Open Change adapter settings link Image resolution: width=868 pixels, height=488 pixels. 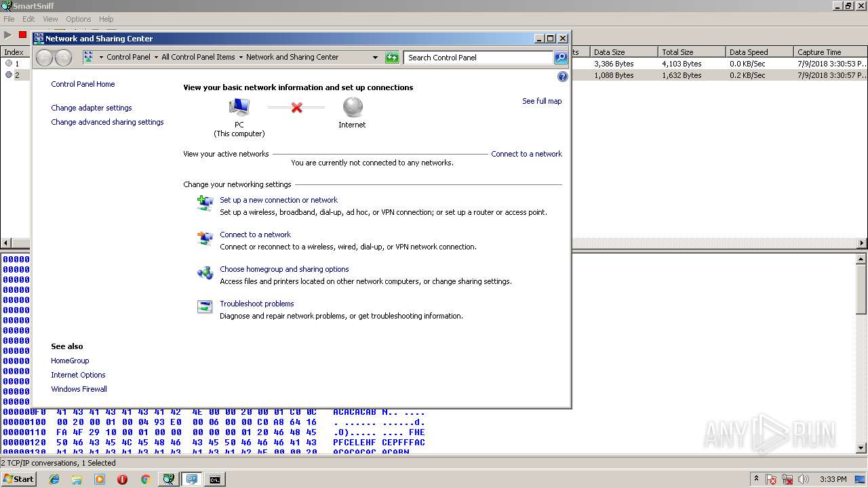92,108
